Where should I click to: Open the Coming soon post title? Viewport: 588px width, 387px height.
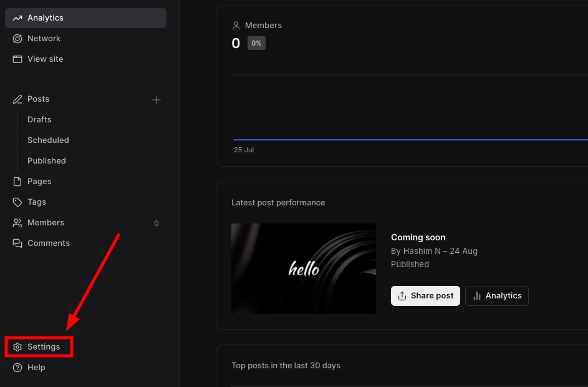(418, 238)
